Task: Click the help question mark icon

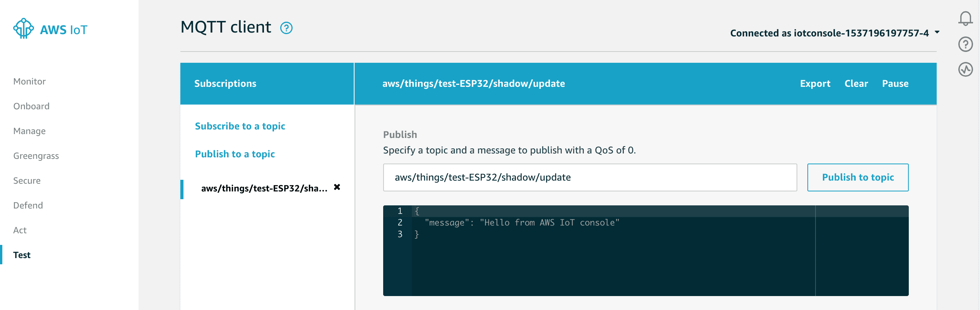Action: click(x=965, y=44)
